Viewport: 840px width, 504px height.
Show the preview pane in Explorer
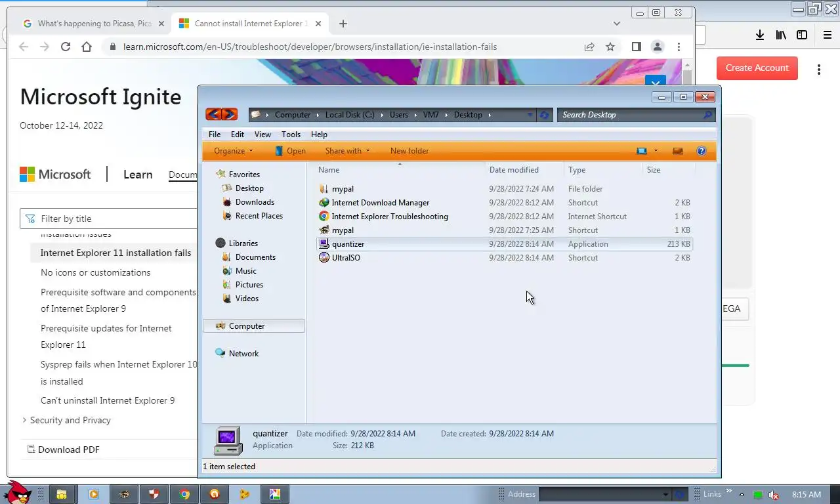tap(678, 151)
